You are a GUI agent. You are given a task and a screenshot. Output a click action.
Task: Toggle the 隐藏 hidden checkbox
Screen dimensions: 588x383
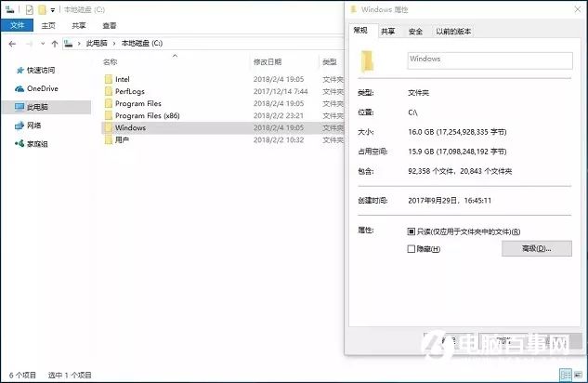412,249
